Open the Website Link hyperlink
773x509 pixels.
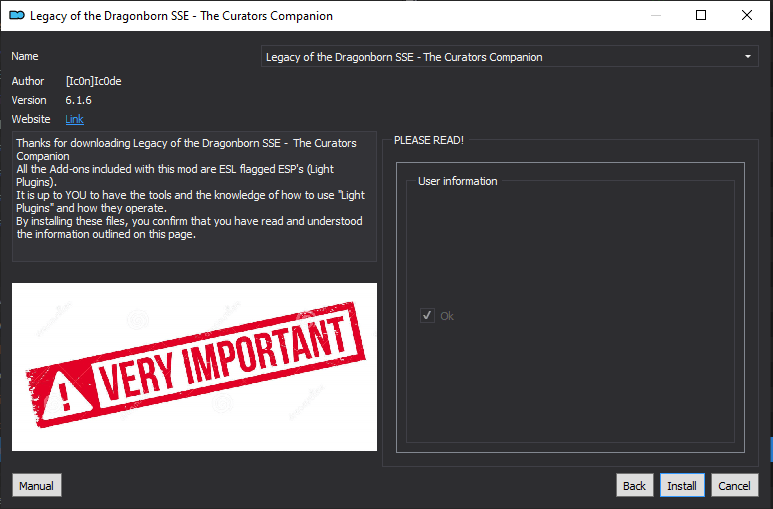(x=74, y=119)
